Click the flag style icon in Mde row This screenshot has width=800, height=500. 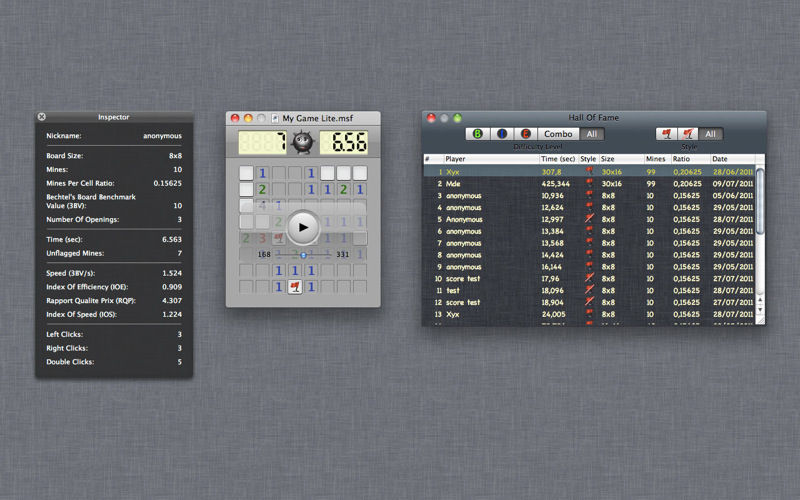point(590,183)
